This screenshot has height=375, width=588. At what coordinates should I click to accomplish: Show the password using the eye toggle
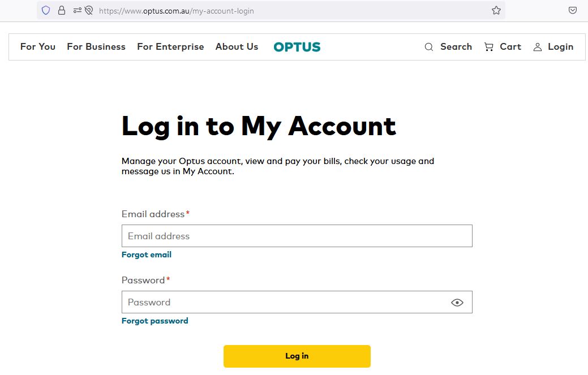click(x=457, y=302)
